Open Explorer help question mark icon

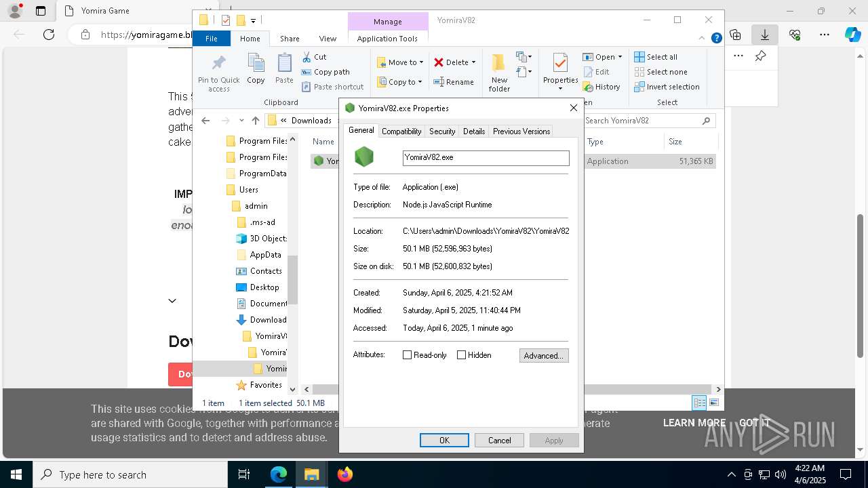716,39
